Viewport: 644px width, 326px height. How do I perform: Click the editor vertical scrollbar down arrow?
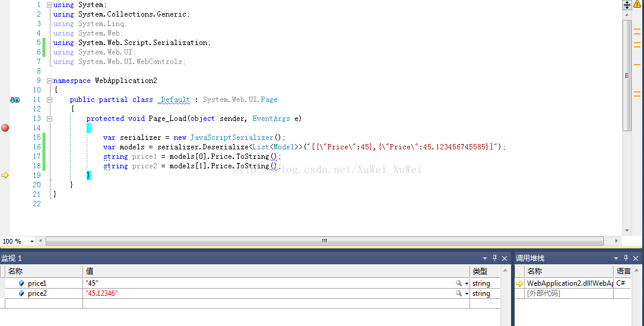[x=627, y=231]
